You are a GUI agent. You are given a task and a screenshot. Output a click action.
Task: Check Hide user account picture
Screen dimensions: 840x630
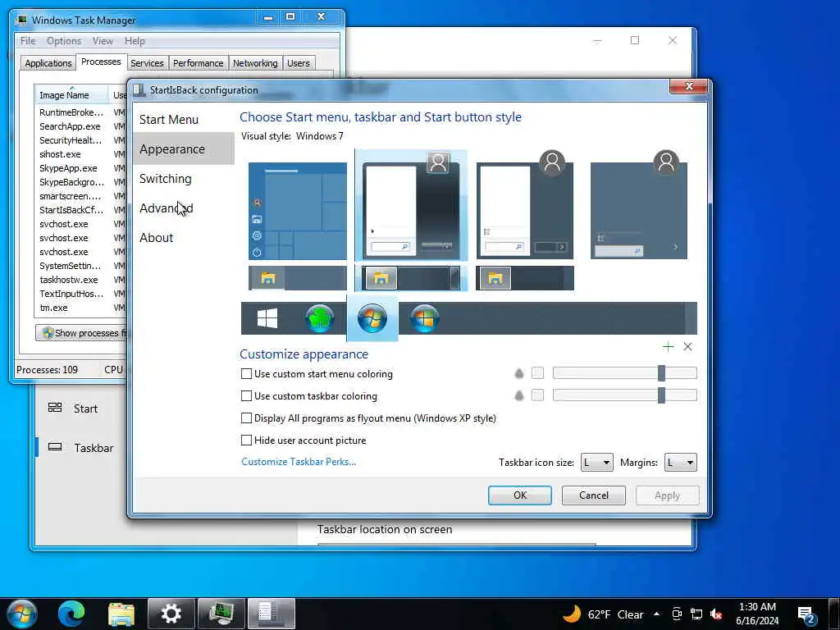tap(246, 440)
